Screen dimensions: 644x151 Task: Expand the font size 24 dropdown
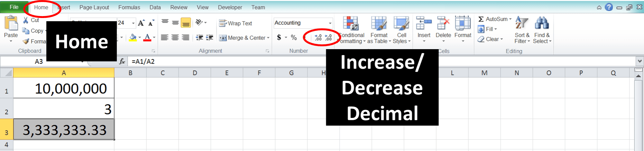tap(133, 23)
